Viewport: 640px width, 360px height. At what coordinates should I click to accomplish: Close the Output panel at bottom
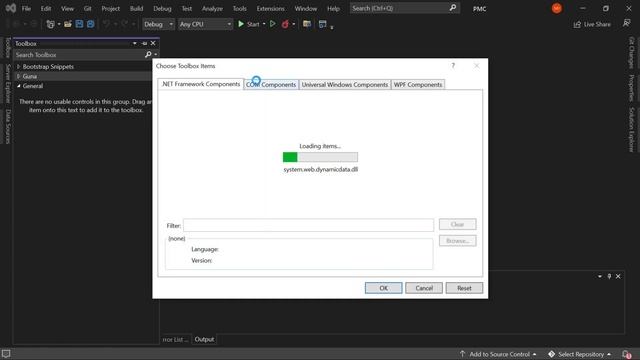tap(618, 276)
